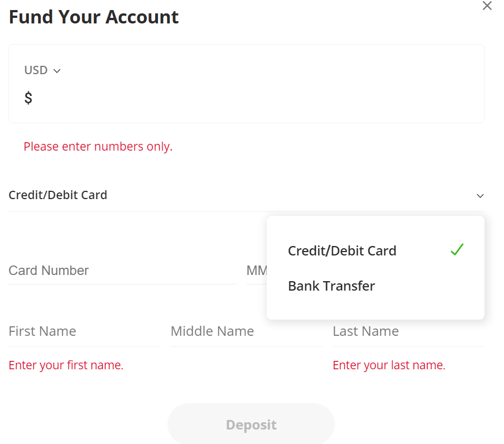Screen dimensions: 504x444
Task: Focus the deposit amount input box
Action: coord(251,99)
